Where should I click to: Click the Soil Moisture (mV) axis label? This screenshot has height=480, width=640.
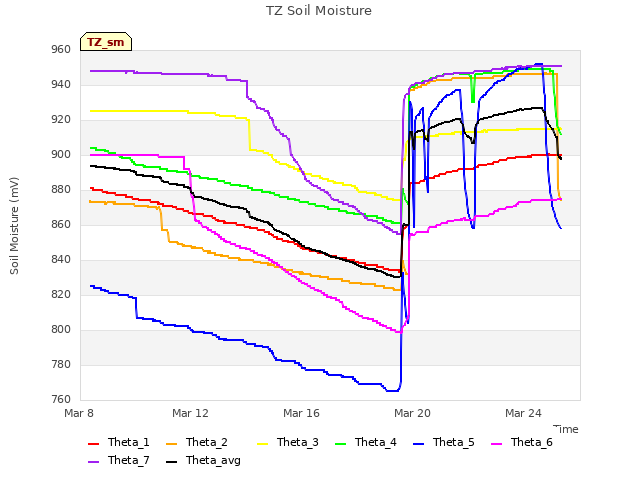(x=14, y=226)
